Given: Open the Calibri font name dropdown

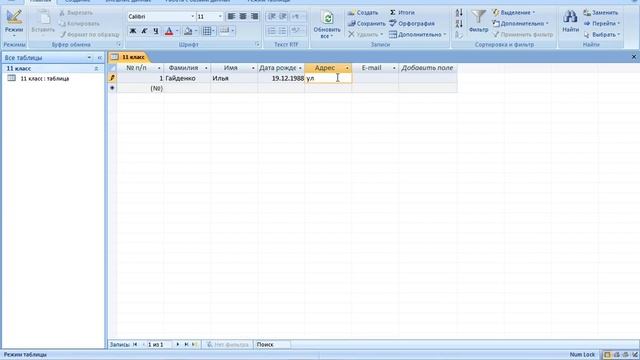Looking at the screenshot, I should click(193, 17).
